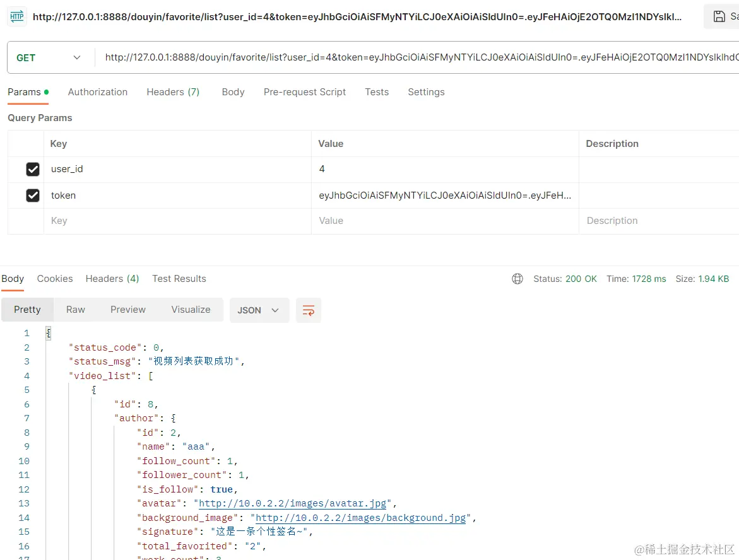The height and width of the screenshot is (560, 739).
Task: Uncheck the token parameter checkbox
Action: point(33,195)
